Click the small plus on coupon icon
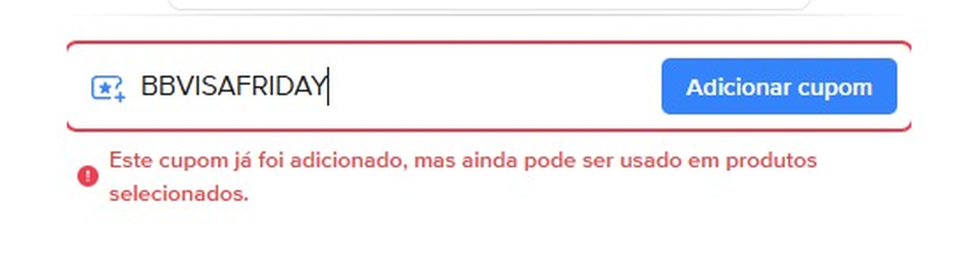Screen dimensions: 980x280 120,97
